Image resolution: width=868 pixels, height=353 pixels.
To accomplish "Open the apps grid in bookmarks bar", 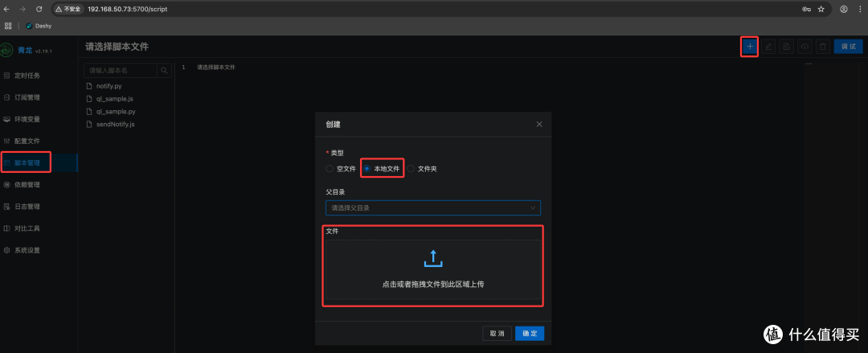I will coord(8,26).
